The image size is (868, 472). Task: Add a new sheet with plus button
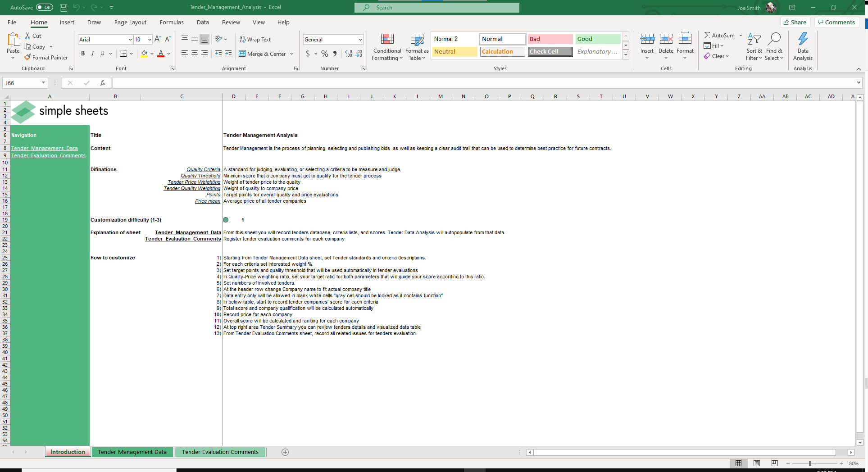click(x=285, y=452)
